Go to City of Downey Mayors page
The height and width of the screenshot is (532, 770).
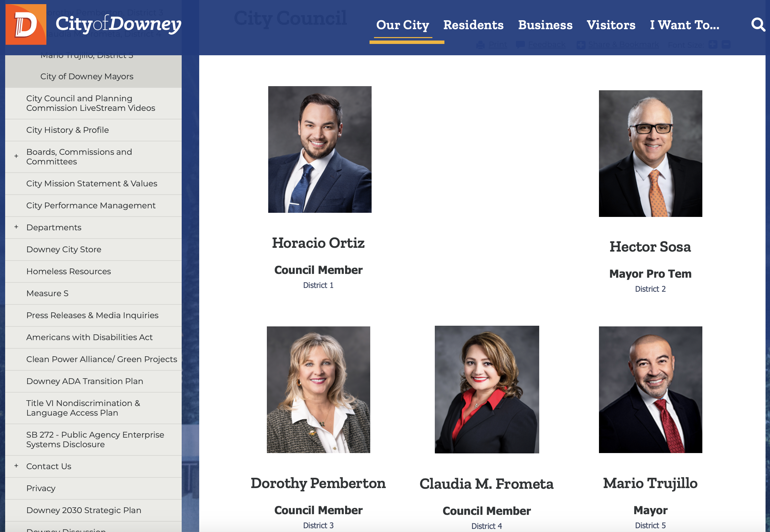[x=87, y=77]
